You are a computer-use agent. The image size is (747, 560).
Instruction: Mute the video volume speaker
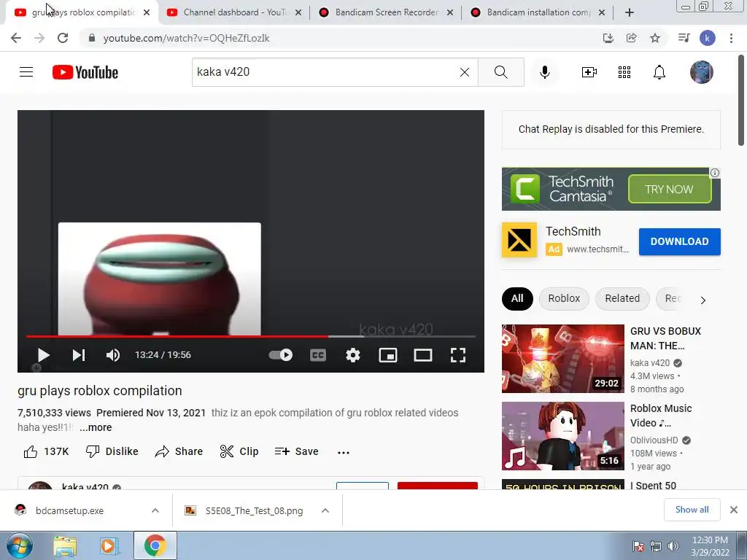(x=113, y=355)
